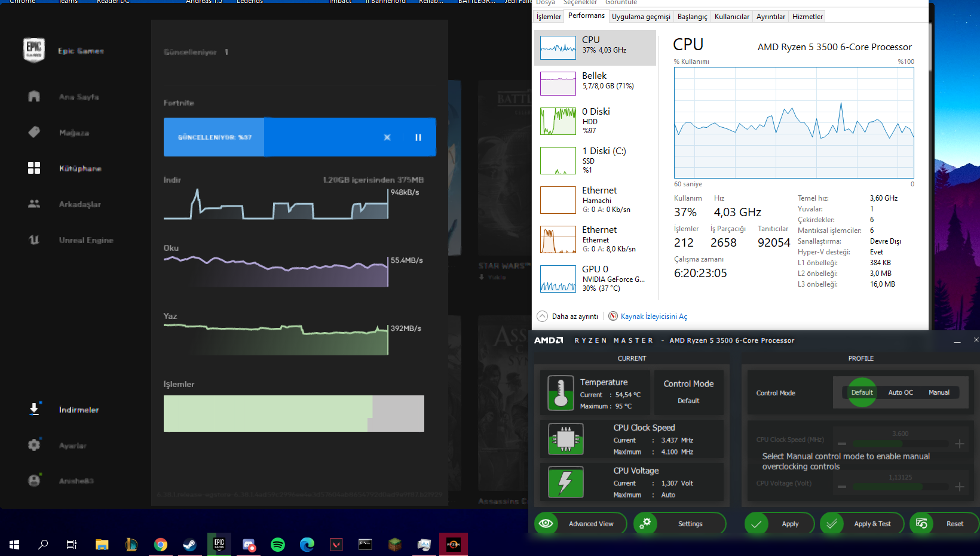Click the CPU Clock Speed chip icon

tap(565, 438)
